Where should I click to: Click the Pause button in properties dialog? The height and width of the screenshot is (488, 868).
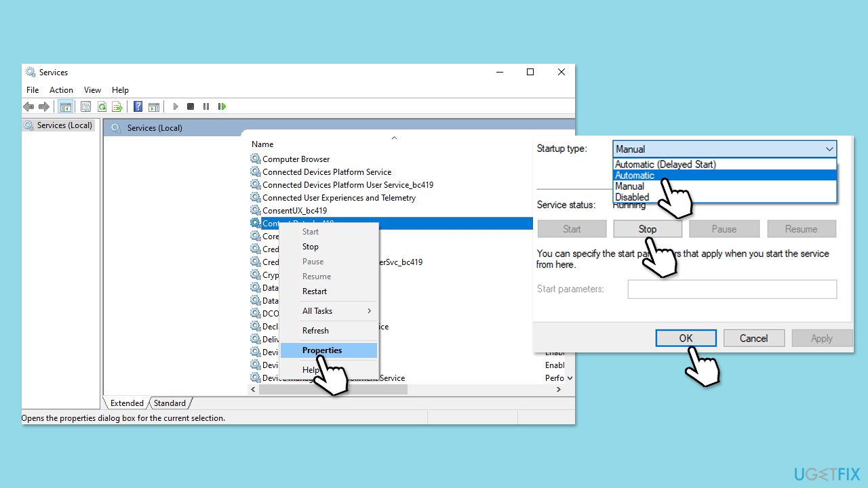[x=724, y=229]
